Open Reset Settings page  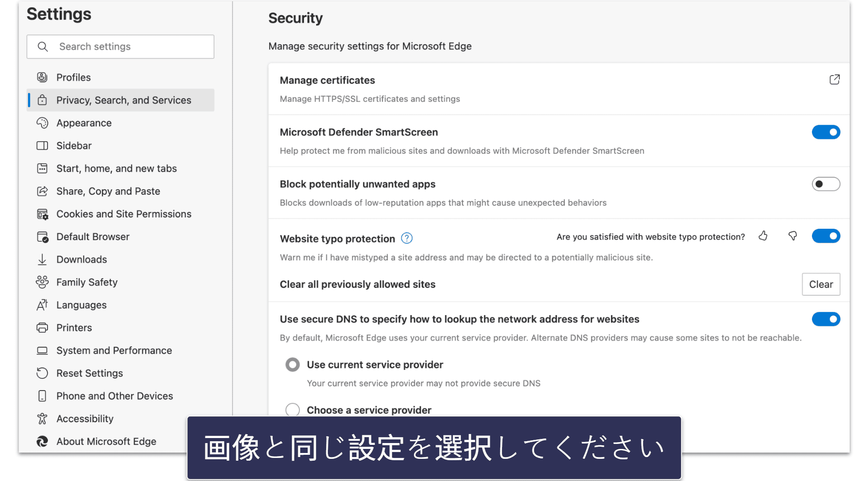(120, 373)
